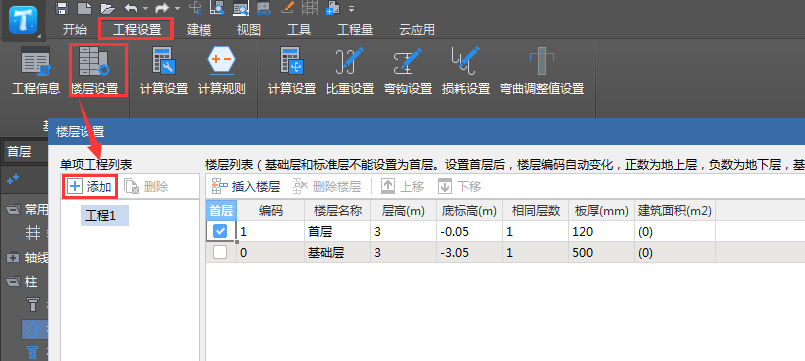
Task: Click the summation calculate icon in quick access bar
Action: tap(195, 8)
